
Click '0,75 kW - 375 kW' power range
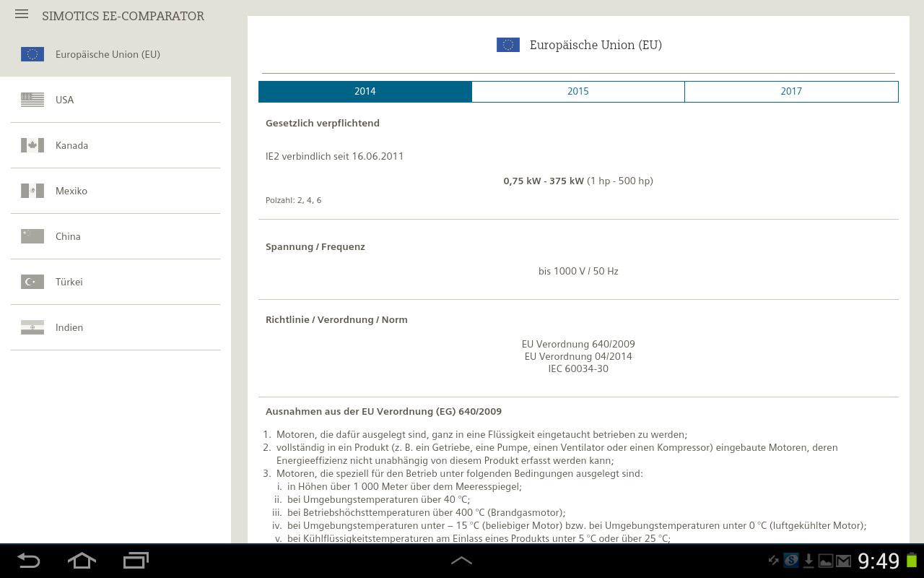[x=544, y=181]
